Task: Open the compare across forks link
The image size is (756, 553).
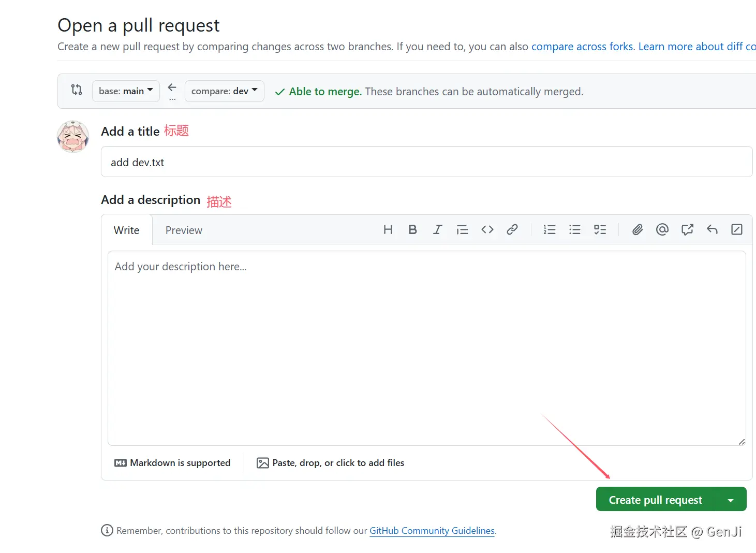Action: 582,47
